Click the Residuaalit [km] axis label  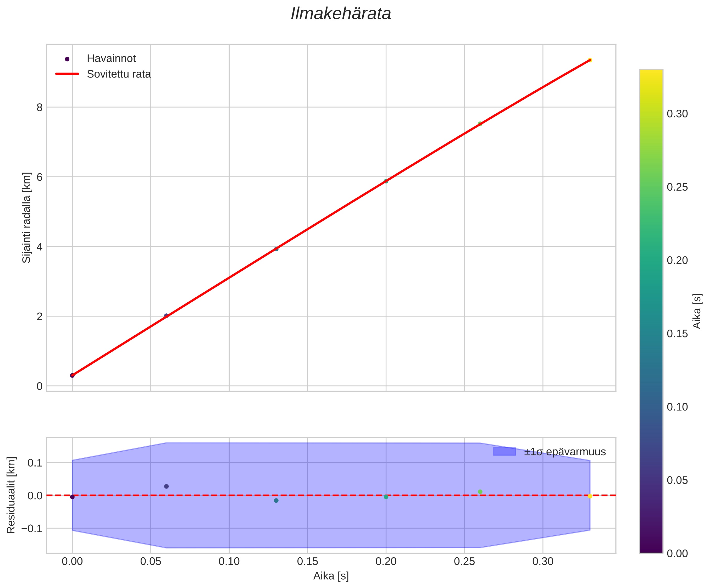pos(11,495)
